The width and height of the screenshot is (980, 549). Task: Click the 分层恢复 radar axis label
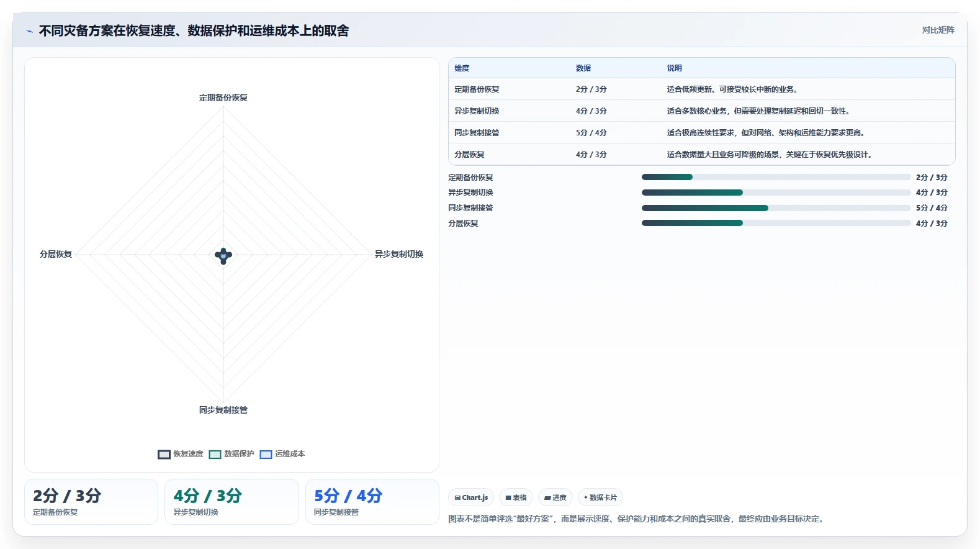coord(56,255)
